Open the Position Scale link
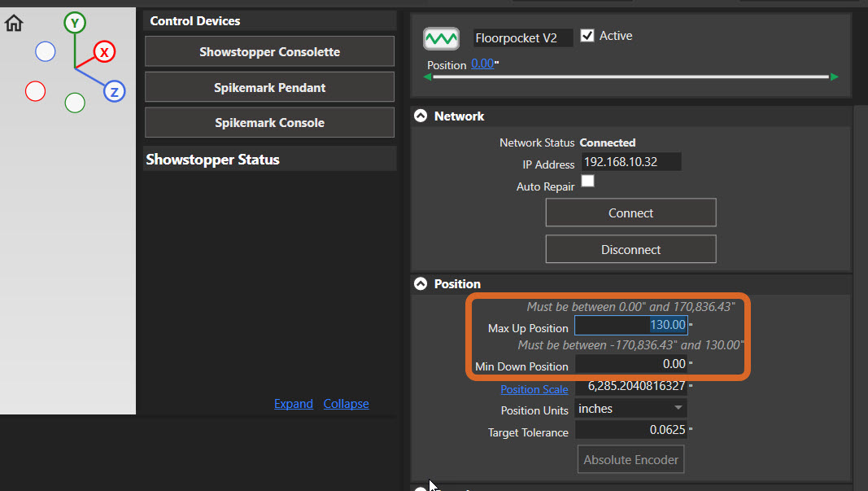The image size is (868, 491). (534, 389)
